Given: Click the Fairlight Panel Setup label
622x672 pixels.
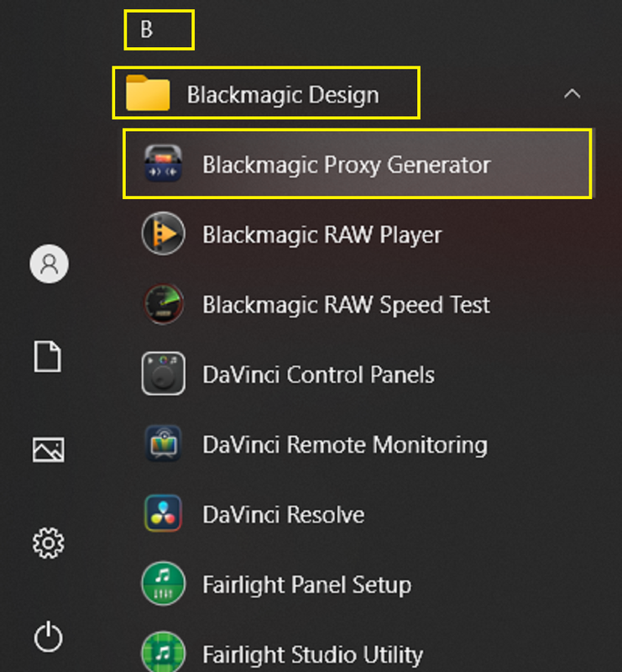Looking at the screenshot, I should 306,585.
